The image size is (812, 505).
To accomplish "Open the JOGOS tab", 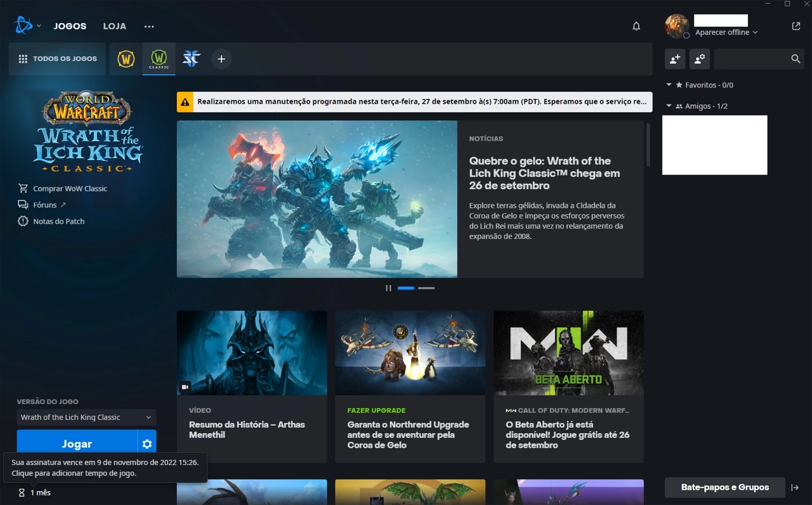I will [70, 26].
